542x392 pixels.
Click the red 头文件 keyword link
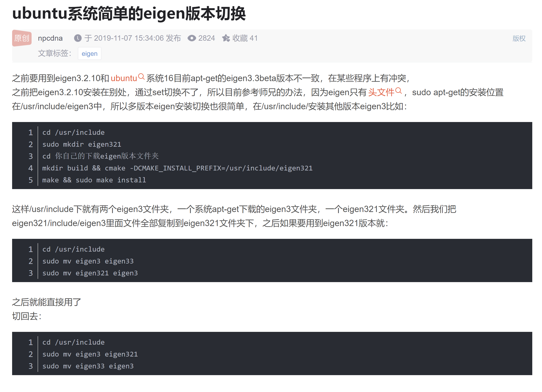click(x=381, y=93)
